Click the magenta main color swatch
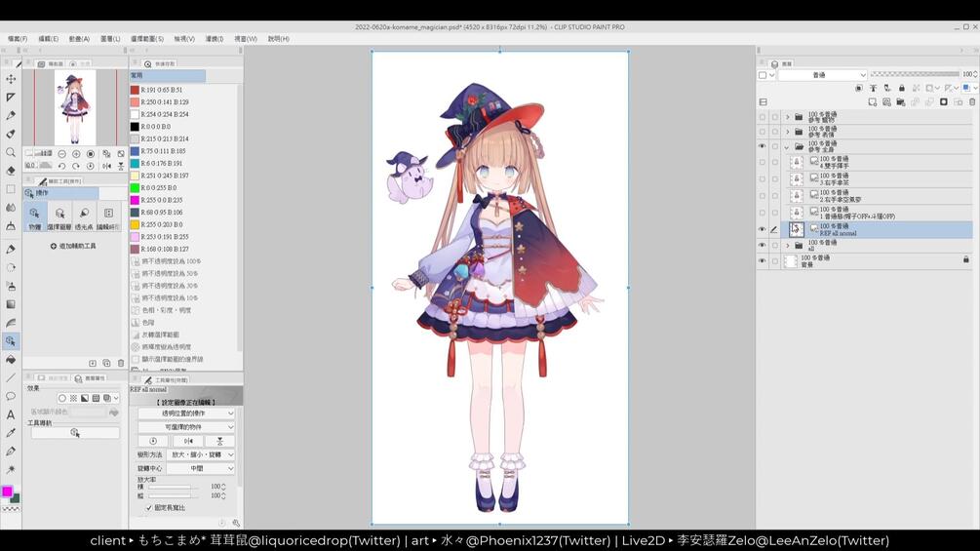Image resolution: width=980 pixels, height=551 pixels. tap(7, 492)
